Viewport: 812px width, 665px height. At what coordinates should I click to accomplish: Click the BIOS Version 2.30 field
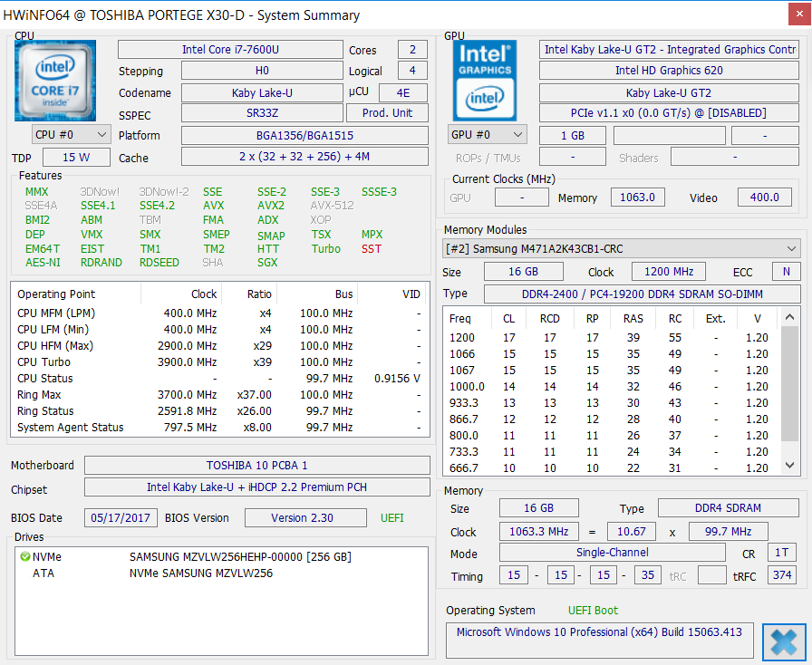pos(305,518)
